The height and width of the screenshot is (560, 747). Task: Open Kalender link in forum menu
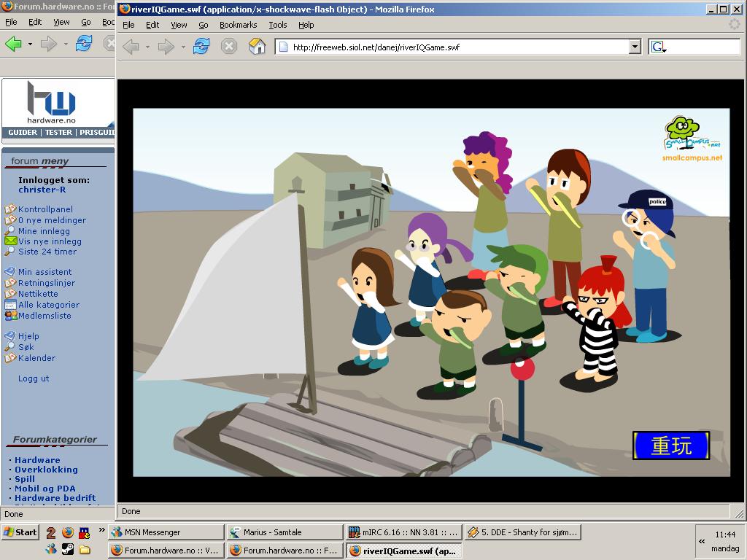pos(36,358)
